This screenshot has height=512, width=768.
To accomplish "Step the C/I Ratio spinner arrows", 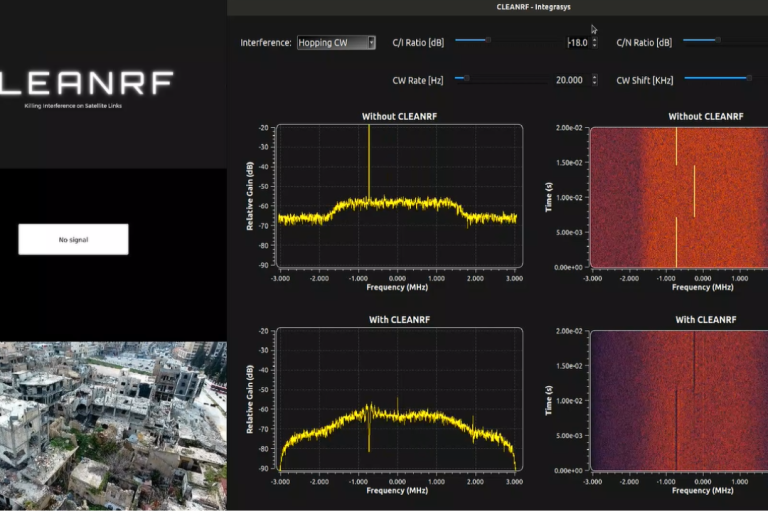I will coord(595,43).
